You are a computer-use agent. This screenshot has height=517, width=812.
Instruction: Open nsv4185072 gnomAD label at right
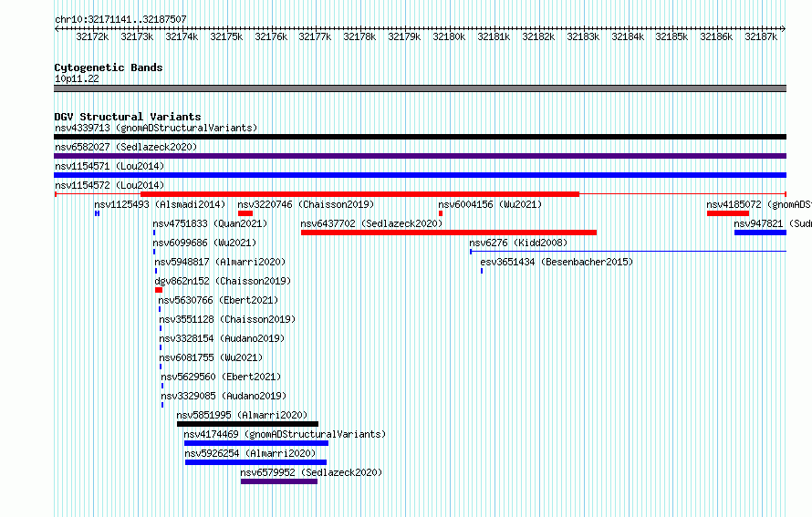[x=759, y=204]
